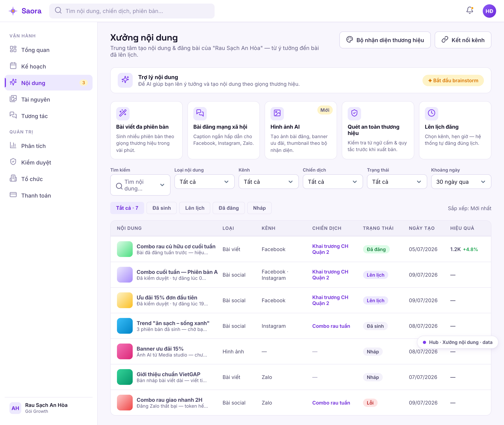Viewport: 504px width, 425px height.
Task: Click Bắt đầu brainstorm button
Action: [453, 80]
